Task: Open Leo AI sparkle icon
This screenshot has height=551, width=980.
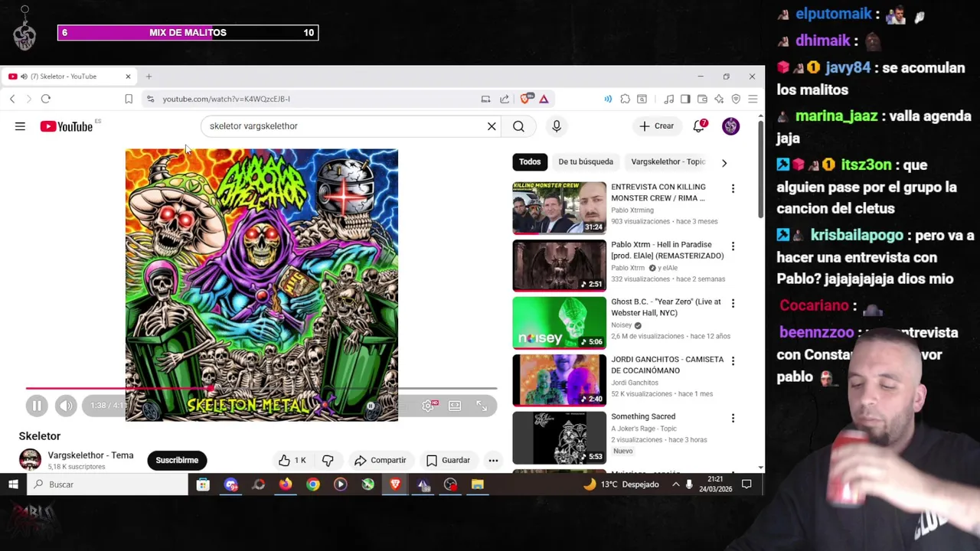Action: pos(719,99)
